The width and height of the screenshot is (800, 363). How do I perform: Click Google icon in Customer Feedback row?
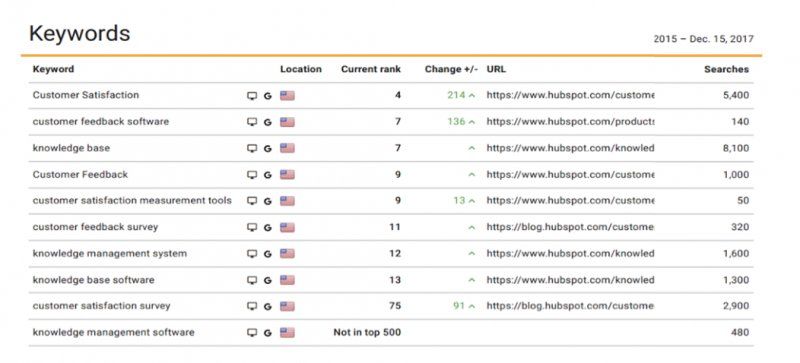267,175
